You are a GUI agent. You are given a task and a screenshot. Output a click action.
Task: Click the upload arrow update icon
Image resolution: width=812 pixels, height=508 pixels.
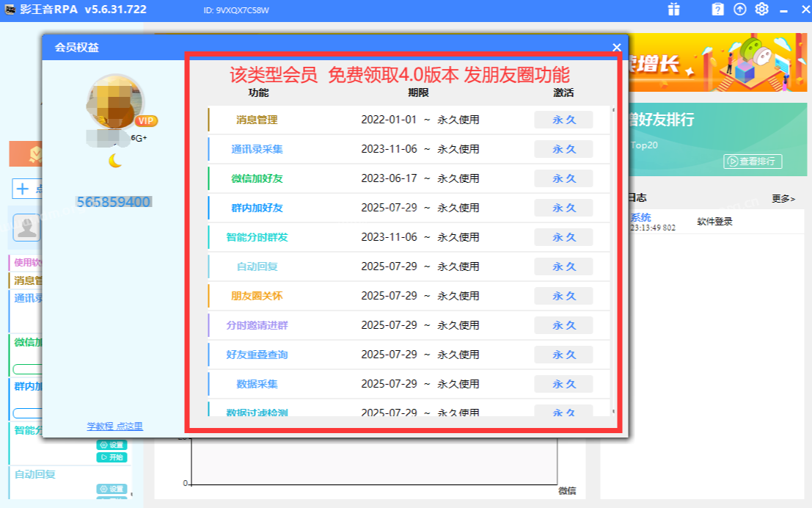coord(740,10)
